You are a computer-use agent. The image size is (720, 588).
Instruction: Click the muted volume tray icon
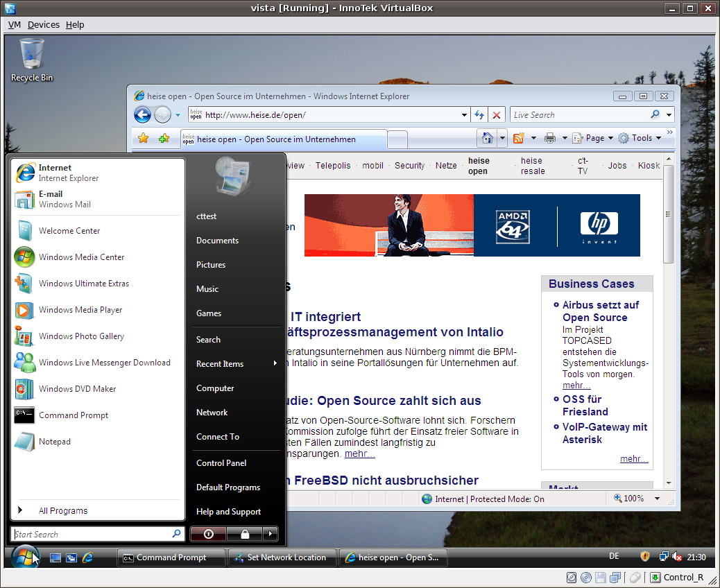(676, 557)
